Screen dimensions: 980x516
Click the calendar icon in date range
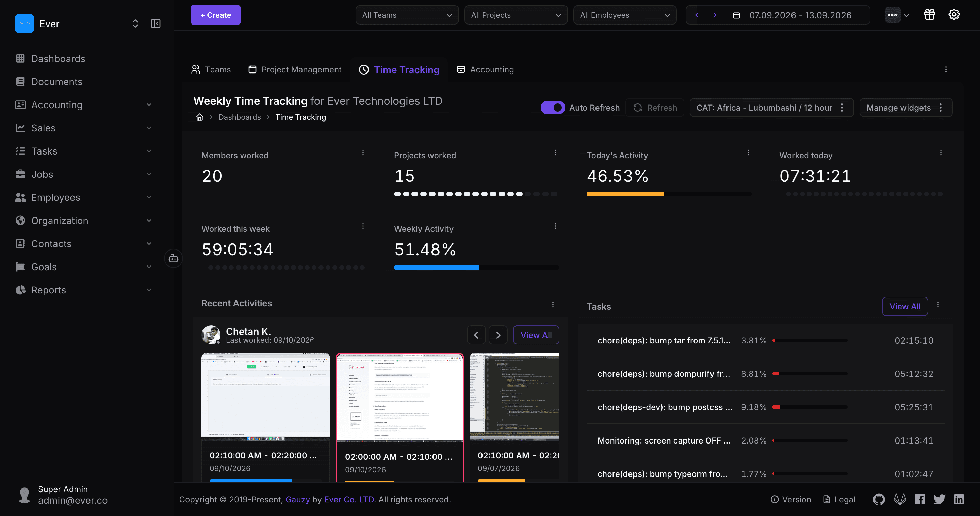736,15
